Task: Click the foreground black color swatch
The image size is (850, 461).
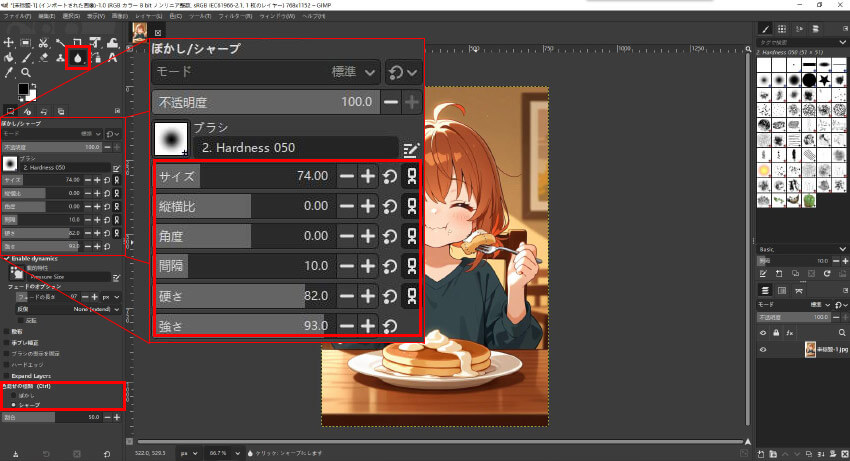Action: (x=23, y=88)
